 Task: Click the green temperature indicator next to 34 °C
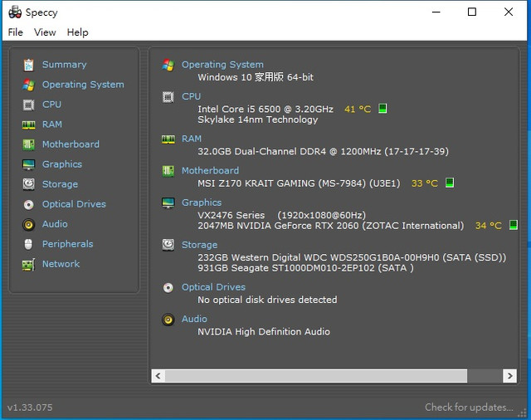513,225
